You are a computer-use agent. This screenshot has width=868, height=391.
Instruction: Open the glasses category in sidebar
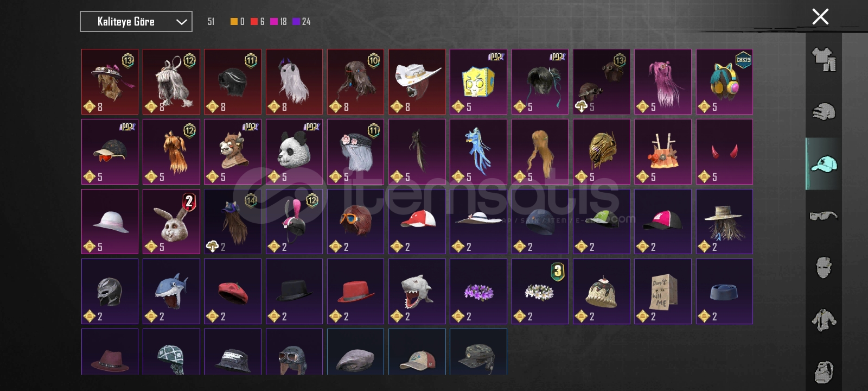[824, 216]
